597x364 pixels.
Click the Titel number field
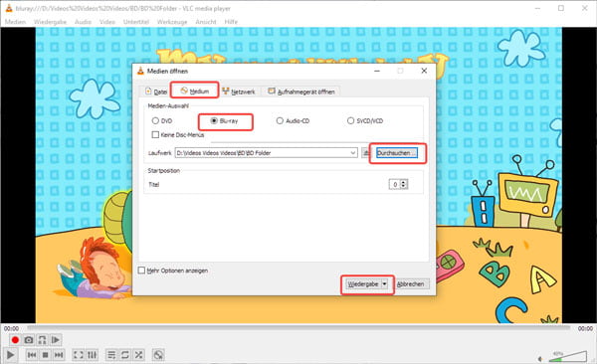pyautogui.click(x=395, y=184)
